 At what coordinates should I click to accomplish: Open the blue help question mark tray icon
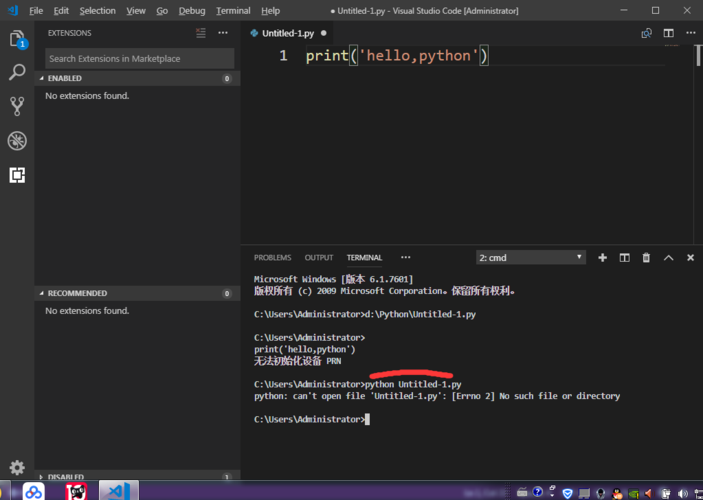point(538,492)
